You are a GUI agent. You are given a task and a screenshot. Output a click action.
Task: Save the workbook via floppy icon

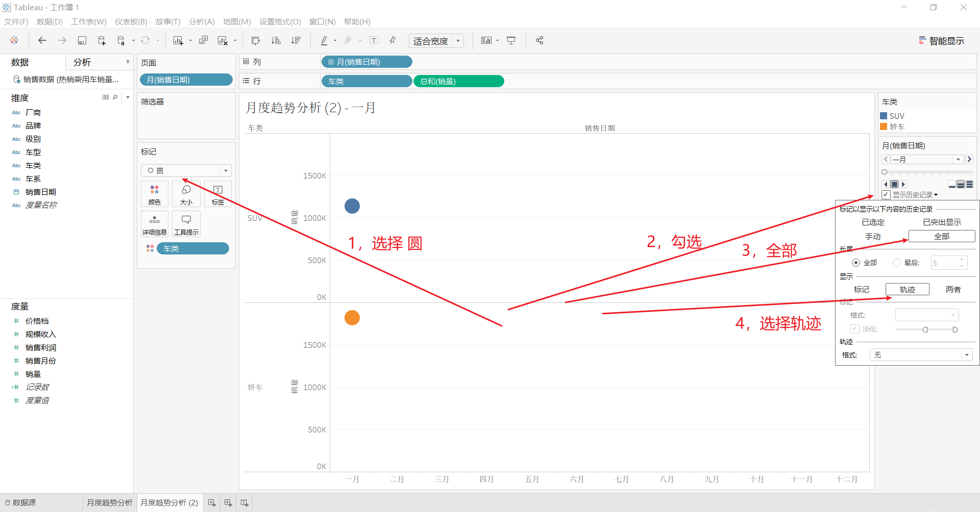[82, 40]
